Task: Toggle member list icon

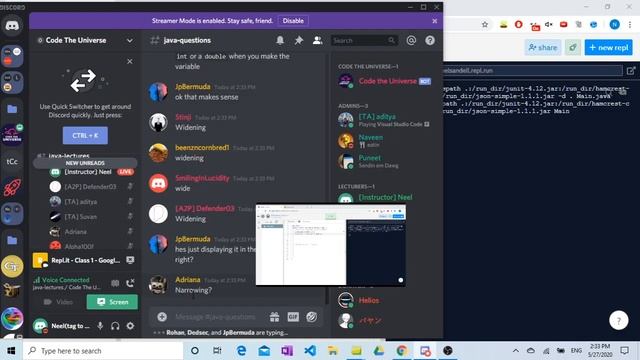Action: 317,40
